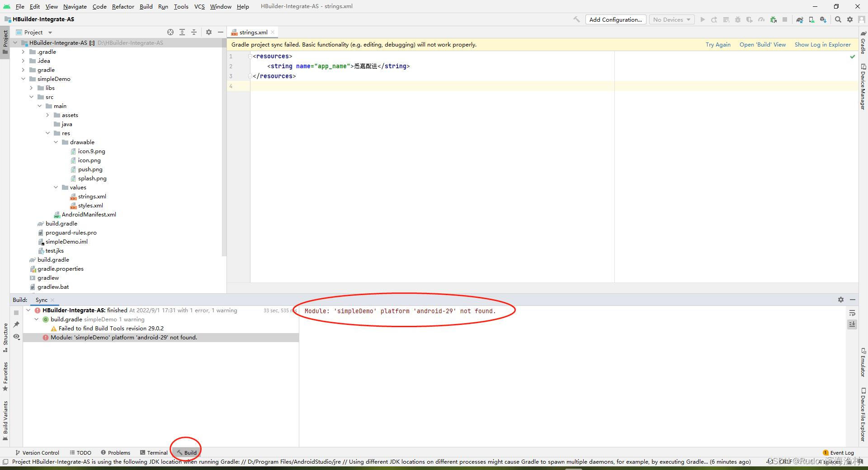
Task: Open the Project view switcher dropdown
Action: 50,32
